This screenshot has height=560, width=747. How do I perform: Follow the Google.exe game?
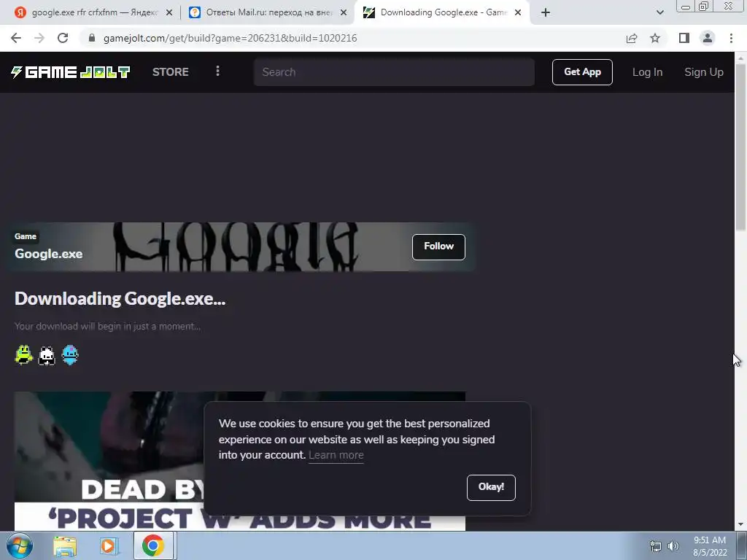pos(438,246)
